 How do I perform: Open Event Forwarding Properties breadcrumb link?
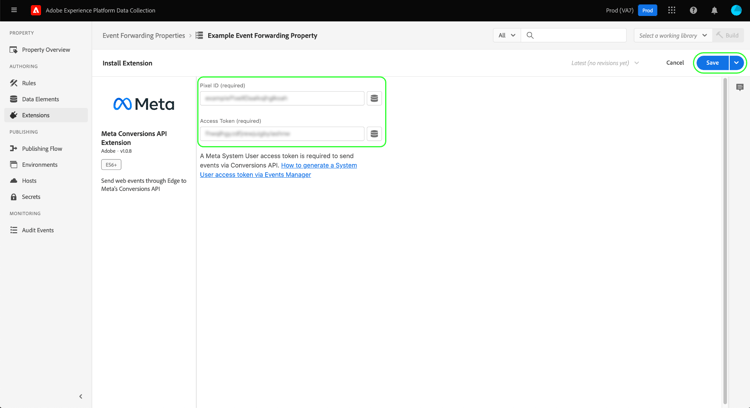click(143, 35)
